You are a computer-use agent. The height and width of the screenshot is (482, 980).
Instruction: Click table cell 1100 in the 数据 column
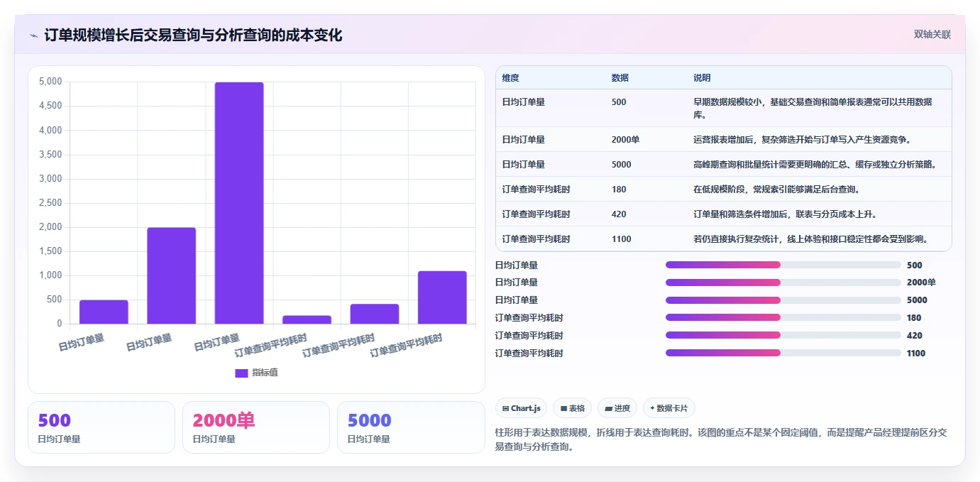click(621, 239)
